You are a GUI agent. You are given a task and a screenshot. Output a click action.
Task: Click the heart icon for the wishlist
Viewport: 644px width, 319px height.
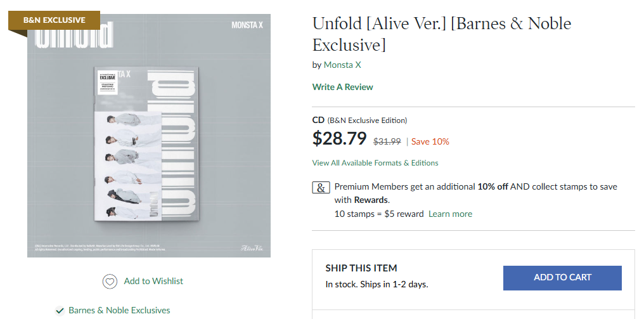pos(110,282)
